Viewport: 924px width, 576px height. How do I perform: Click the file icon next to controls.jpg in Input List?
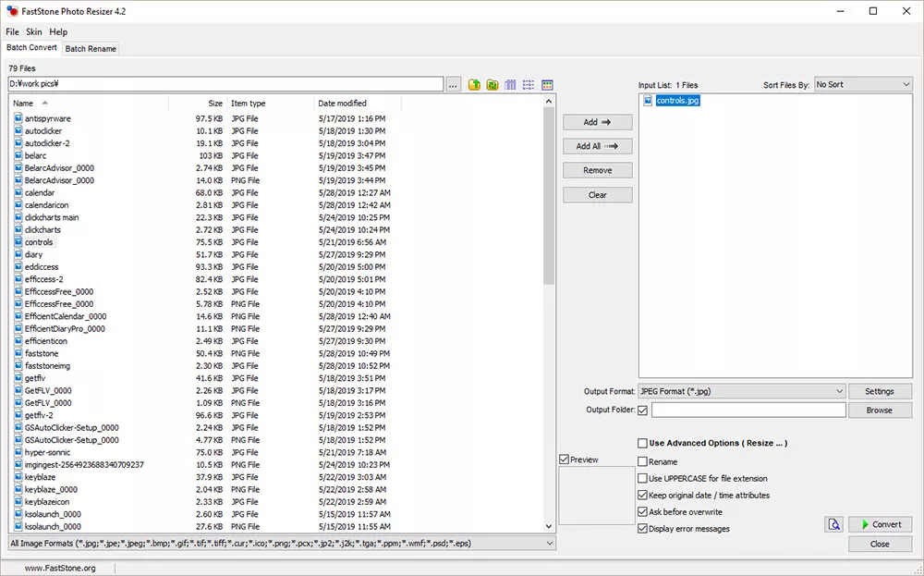[648, 100]
